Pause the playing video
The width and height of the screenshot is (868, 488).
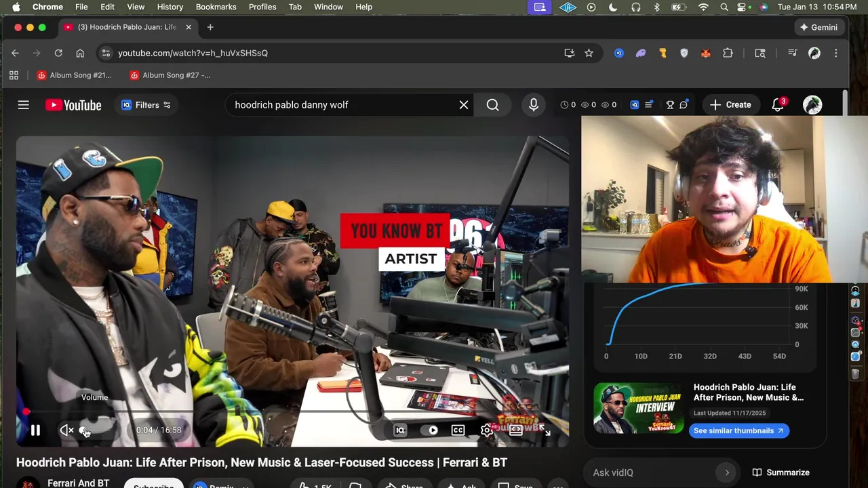[x=35, y=430]
